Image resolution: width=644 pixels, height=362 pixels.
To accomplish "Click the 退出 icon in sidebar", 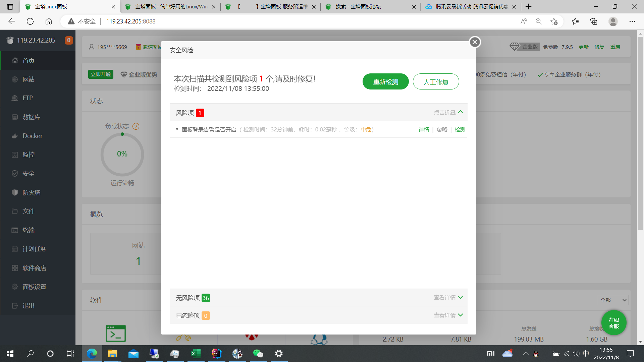I will tap(15, 306).
